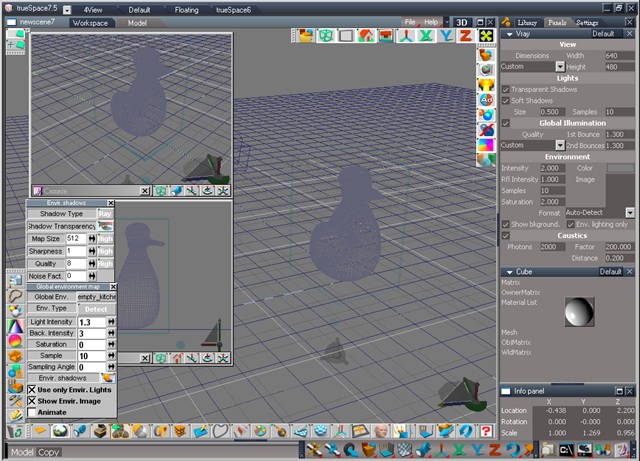
Task: Collapse the Vray panel with its arrow
Action: 508,33
